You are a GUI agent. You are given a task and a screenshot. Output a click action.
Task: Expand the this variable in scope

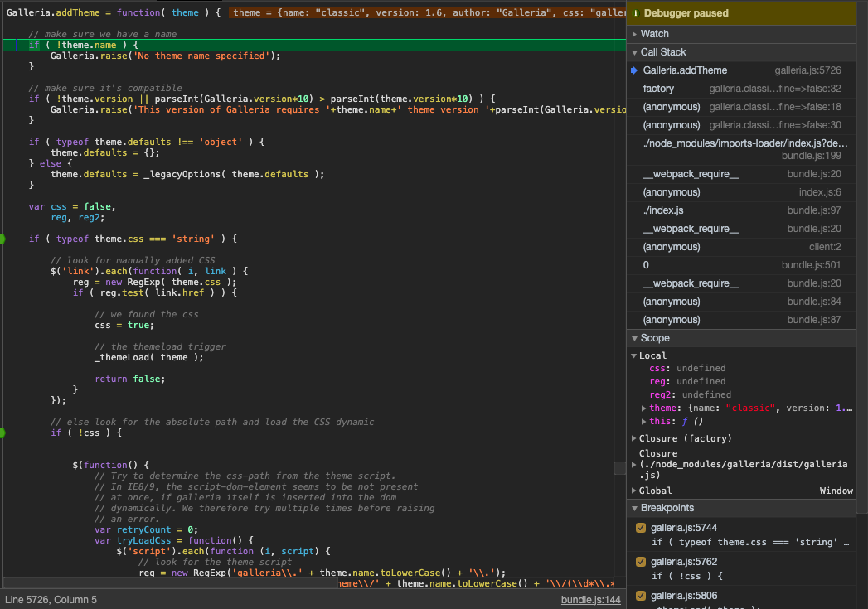click(x=643, y=422)
